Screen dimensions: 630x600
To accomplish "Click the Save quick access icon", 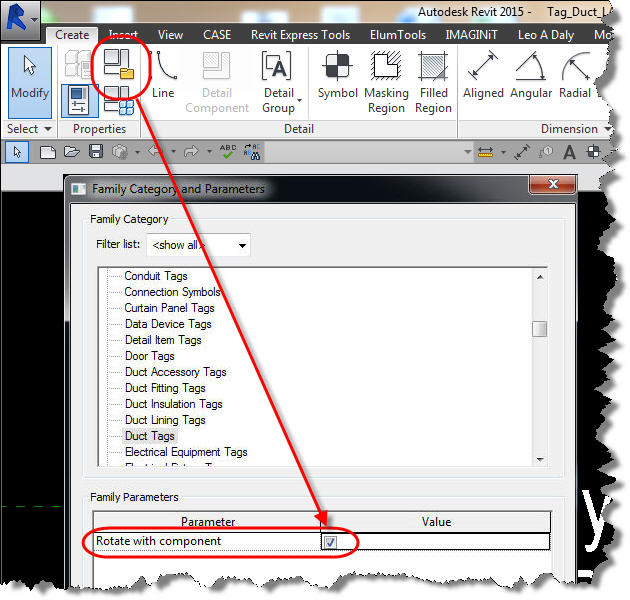I will pos(96,152).
